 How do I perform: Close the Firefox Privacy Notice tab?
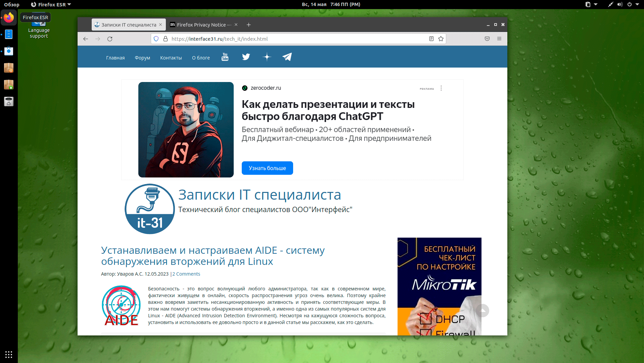click(x=236, y=25)
